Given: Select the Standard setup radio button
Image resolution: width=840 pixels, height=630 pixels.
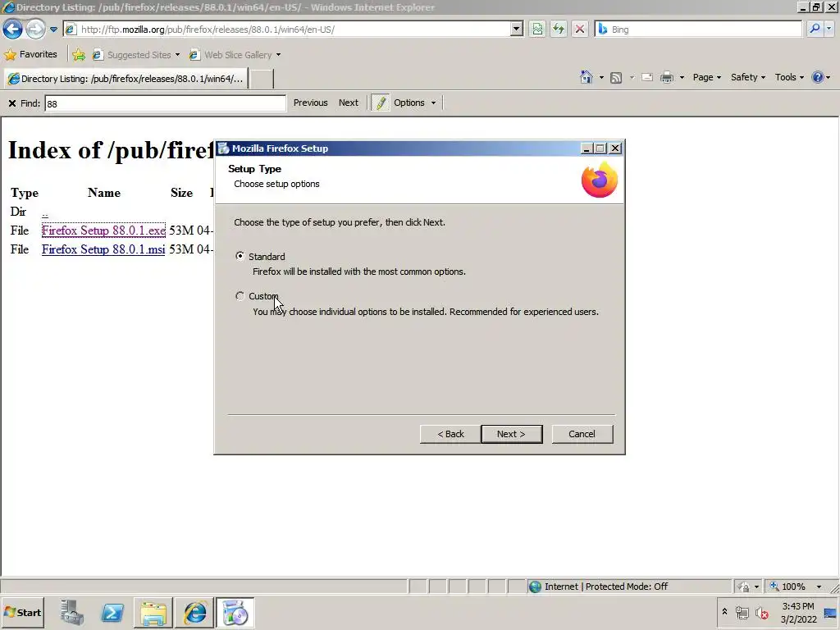Looking at the screenshot, I should click(240, 256).
